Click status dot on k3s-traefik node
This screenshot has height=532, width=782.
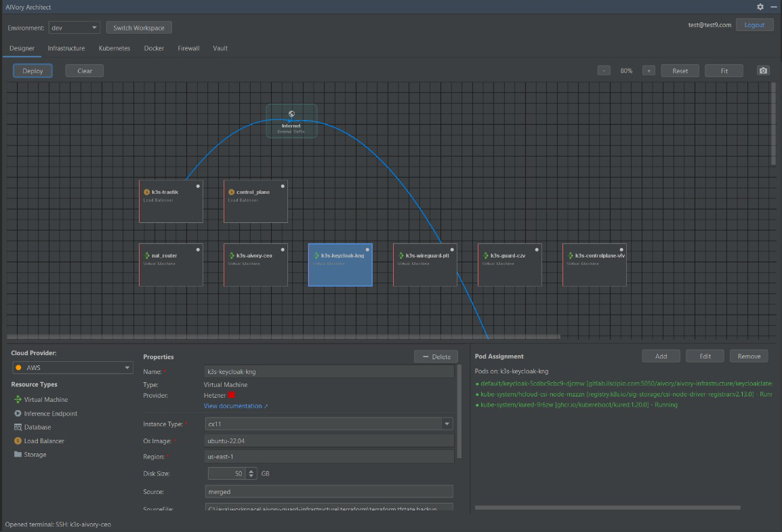pyautogui.click(x=198, y=186)
